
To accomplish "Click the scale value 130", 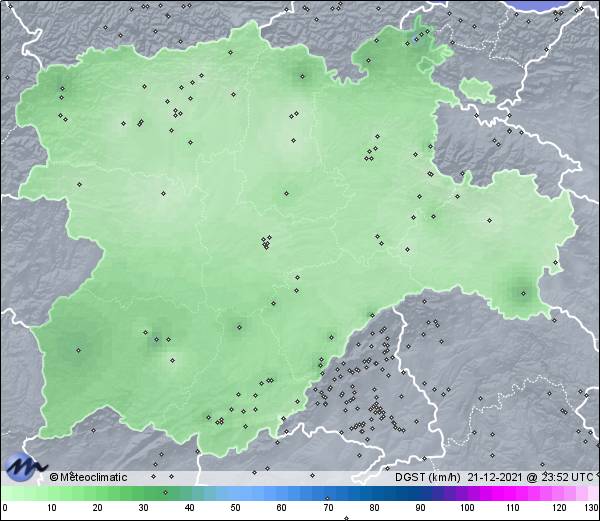I will 592,508.
